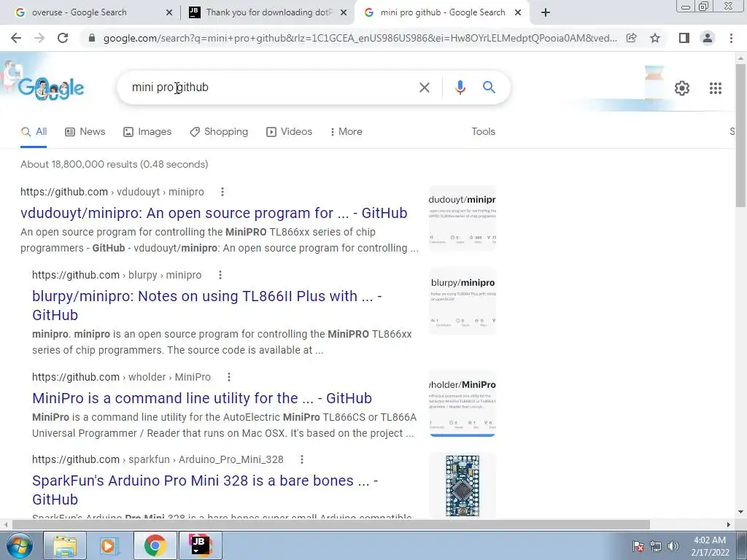The width and height of the screenshot is (747, 560).
Task: Open the Chrome profile avatar
Action: 708,38
